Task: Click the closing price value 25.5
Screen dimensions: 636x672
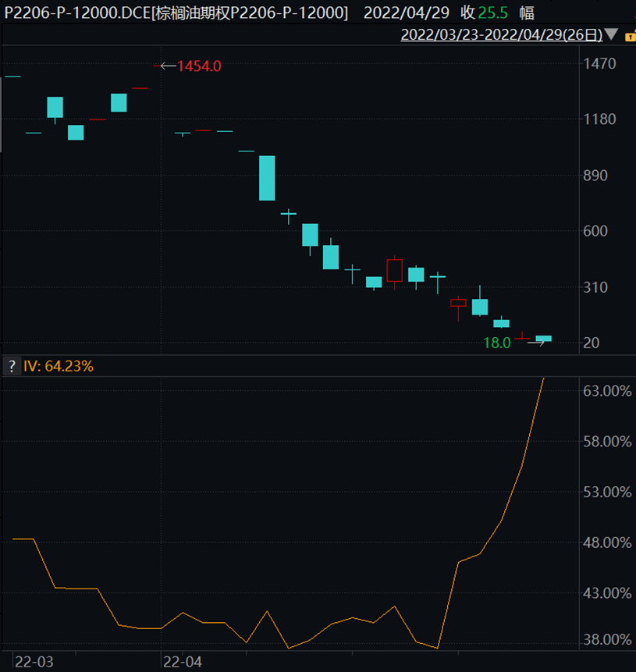Action: coord(493,12)
